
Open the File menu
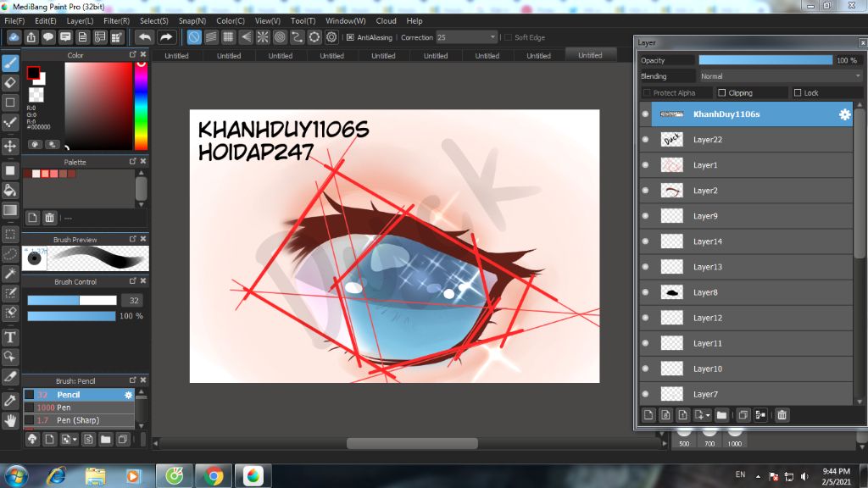[14, 21]
